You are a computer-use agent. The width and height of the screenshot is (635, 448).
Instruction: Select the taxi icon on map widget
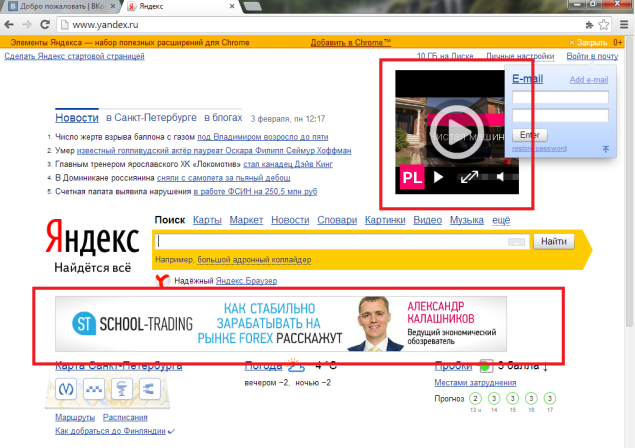click(94, 389)
